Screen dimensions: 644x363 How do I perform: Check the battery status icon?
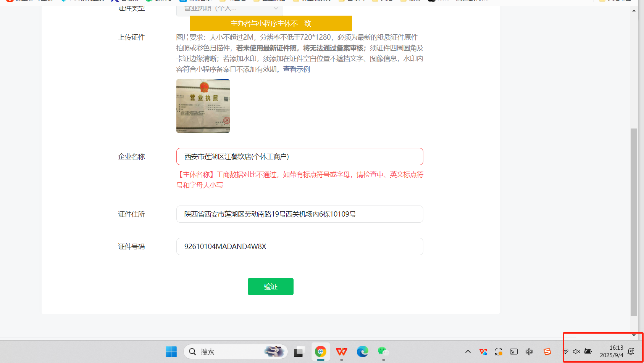(x=588, y=352)
